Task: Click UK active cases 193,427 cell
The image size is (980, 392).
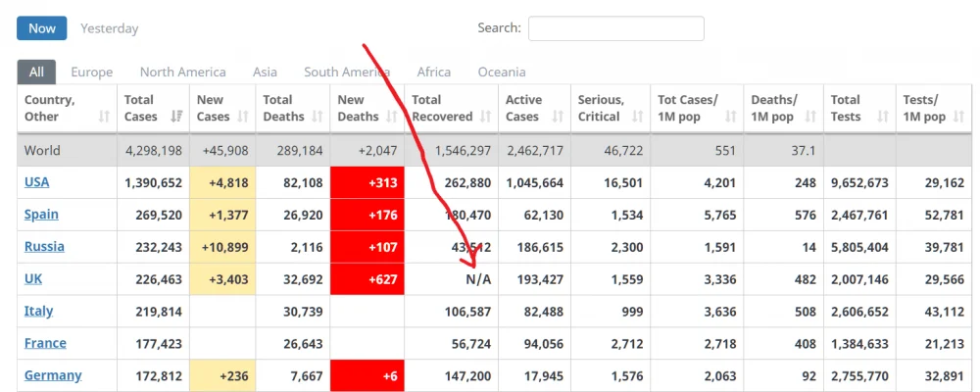Action: tap(534, 279)
